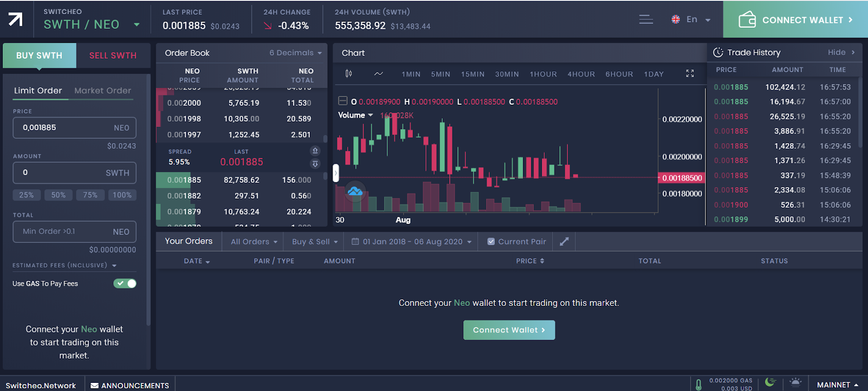The height and width of the screenshot is (391, 868).
Task: Toggle the Current Pair checkbox
Action: pos(491,242)
